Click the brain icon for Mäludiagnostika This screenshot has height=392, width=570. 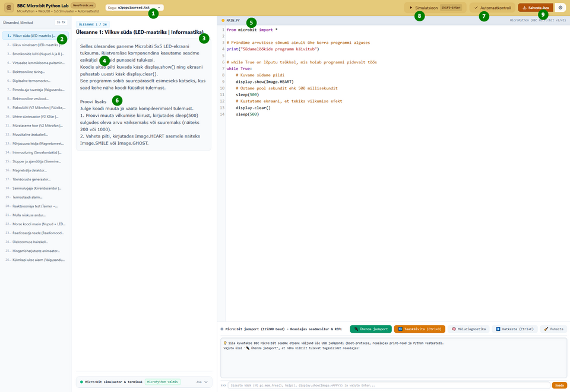(454, 329)
